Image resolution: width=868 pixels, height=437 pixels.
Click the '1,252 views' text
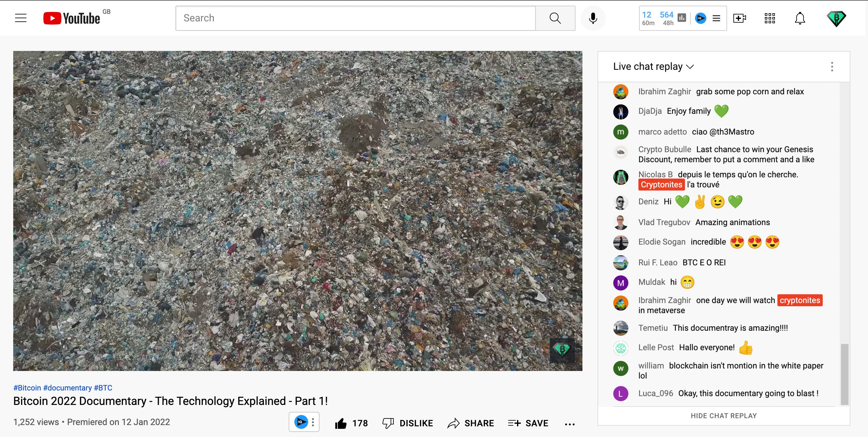[x=36, y=422]
